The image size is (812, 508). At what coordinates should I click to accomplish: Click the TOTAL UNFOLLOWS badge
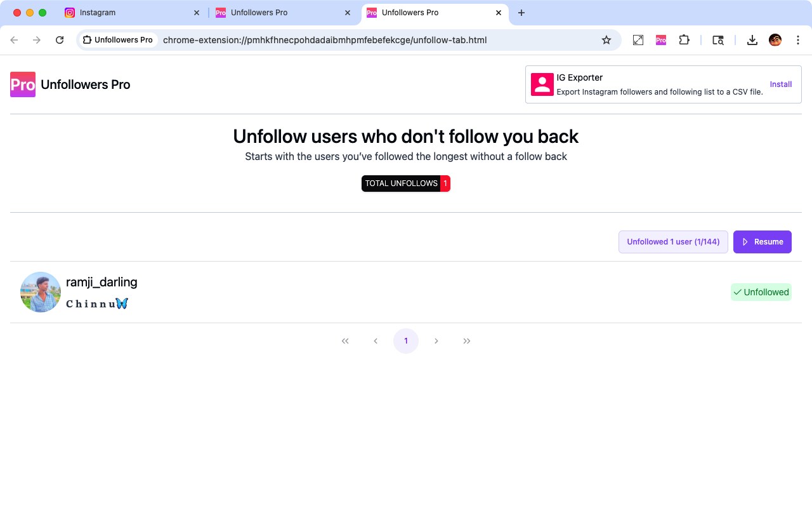click(x=406, y=184)
